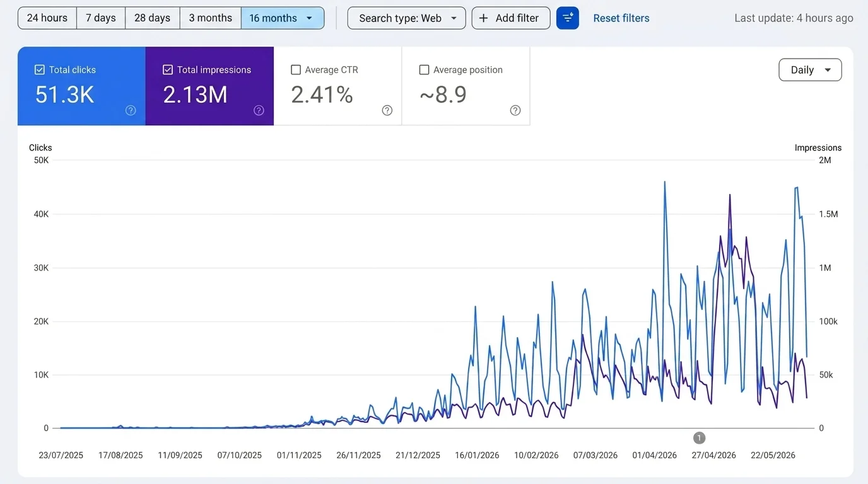Click the 1.5M impressions axis label
This screenshot has height=484, width=868.
point(828,214)
